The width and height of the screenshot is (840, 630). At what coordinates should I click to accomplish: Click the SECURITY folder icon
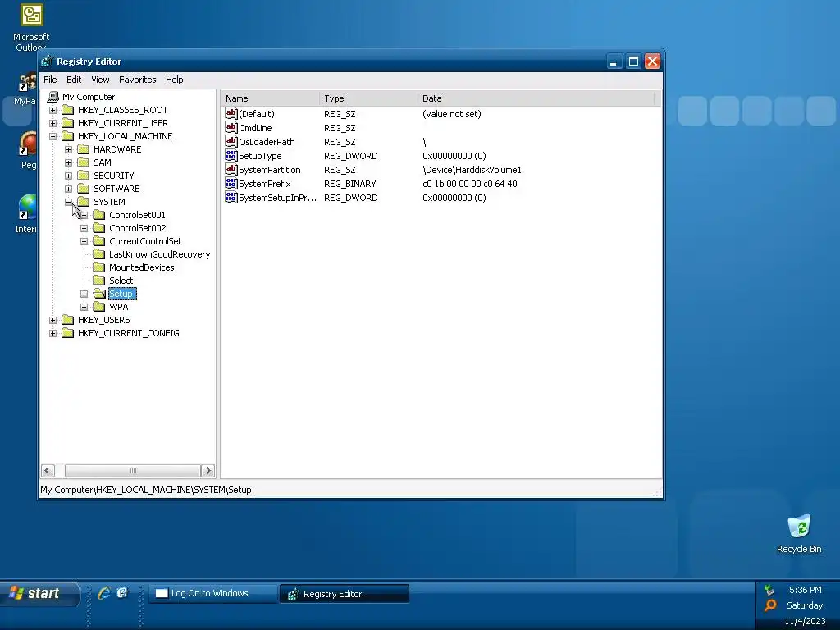(x=84, y=176)
